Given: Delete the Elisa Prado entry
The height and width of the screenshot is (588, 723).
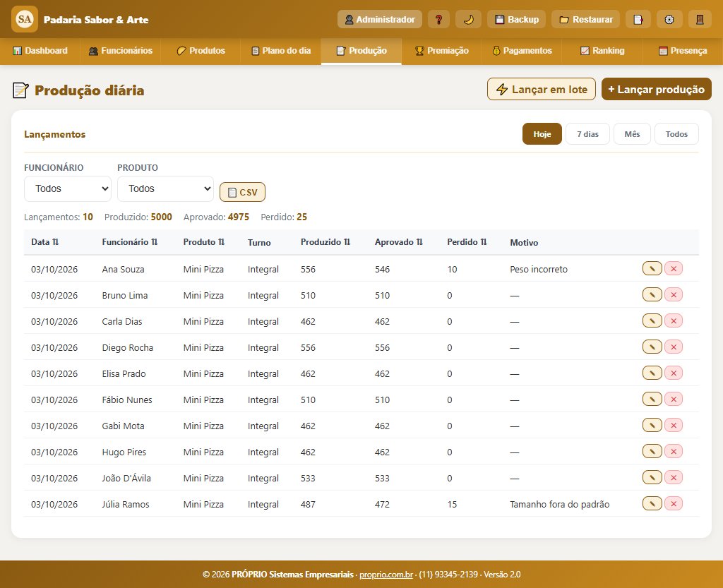Looking at the screenshot, I should (673, 373).
